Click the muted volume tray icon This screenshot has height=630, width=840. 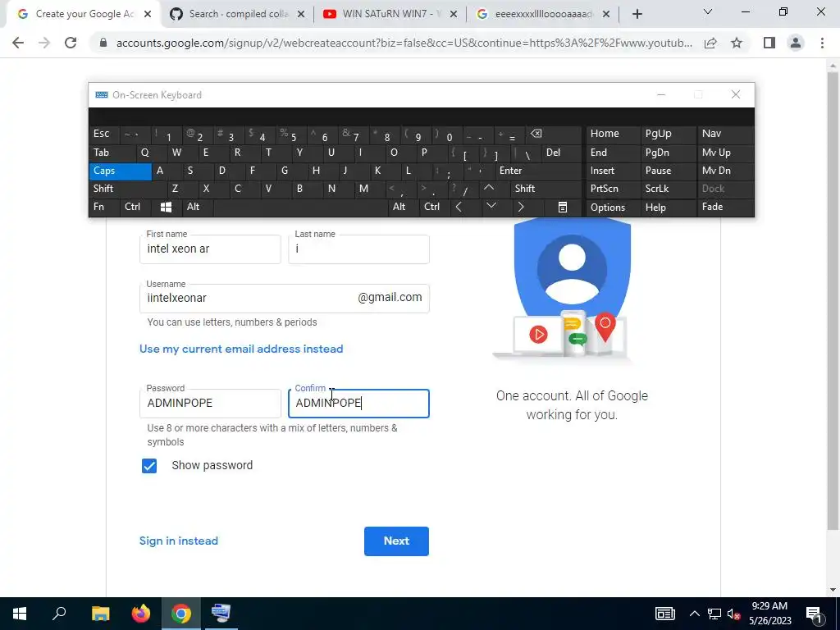pos(734,614)
